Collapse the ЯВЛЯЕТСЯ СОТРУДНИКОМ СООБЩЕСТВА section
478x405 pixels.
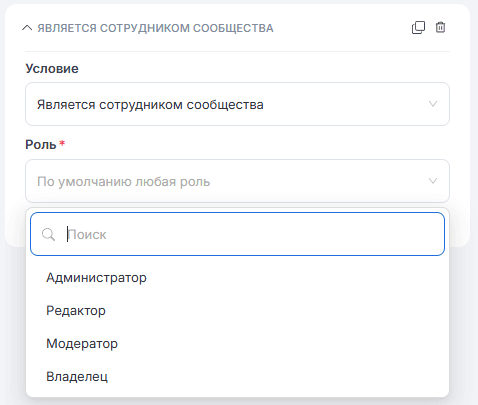tap(27, 28)
